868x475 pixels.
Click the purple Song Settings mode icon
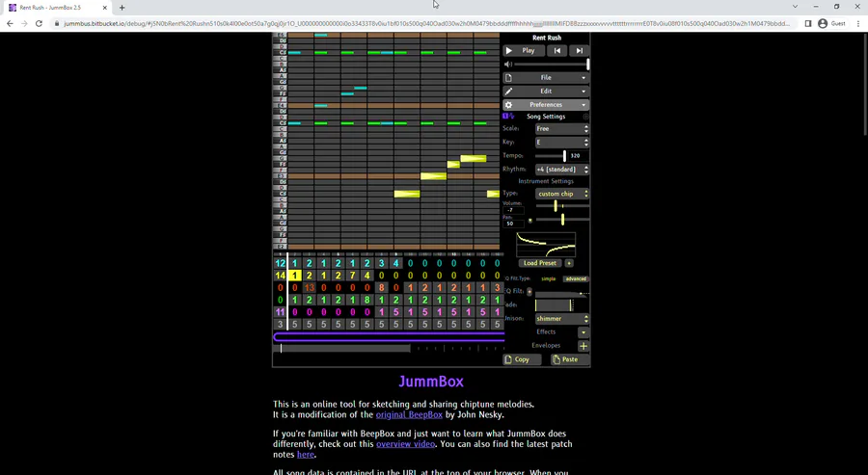[508, 117]
